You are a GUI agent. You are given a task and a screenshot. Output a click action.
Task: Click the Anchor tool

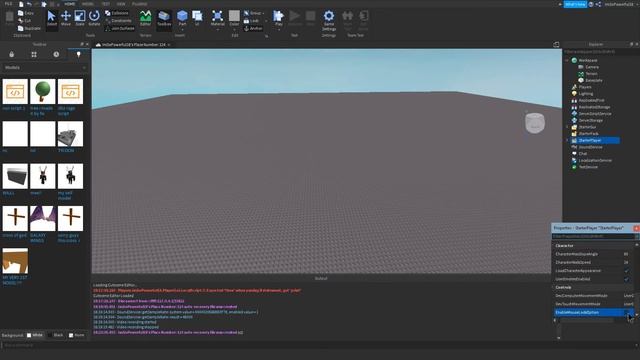point(253,29)
